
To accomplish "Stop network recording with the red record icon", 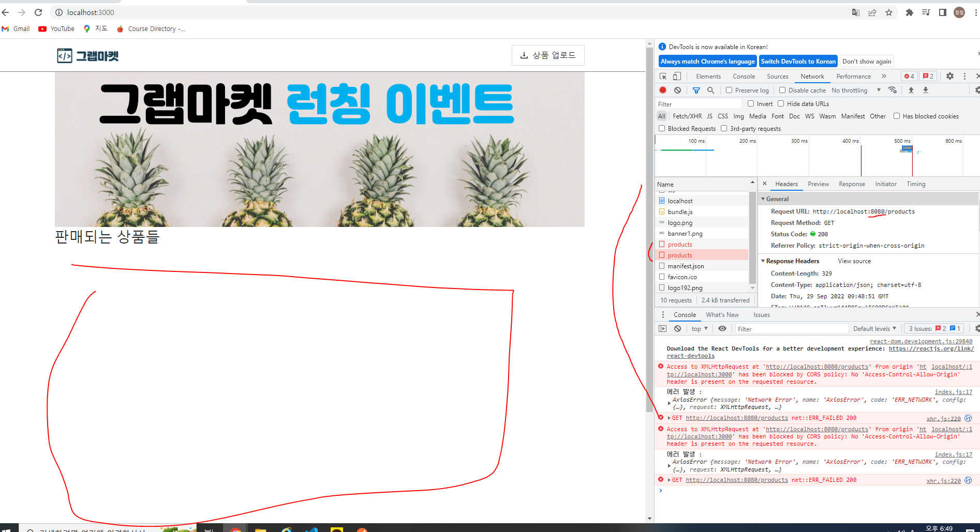I will [x=662, y=90].
